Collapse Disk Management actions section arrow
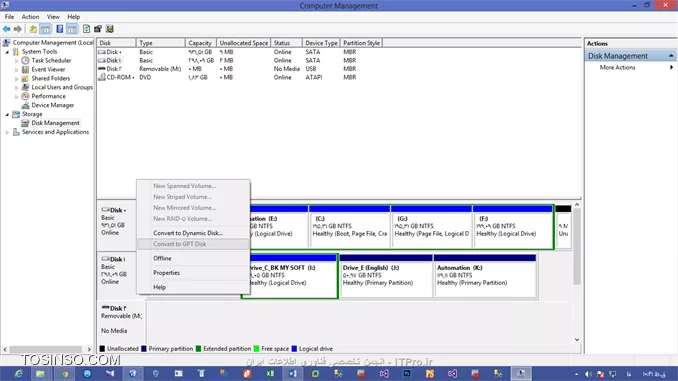The width and height of the screenshot is (678, 381). pos(671,56)
